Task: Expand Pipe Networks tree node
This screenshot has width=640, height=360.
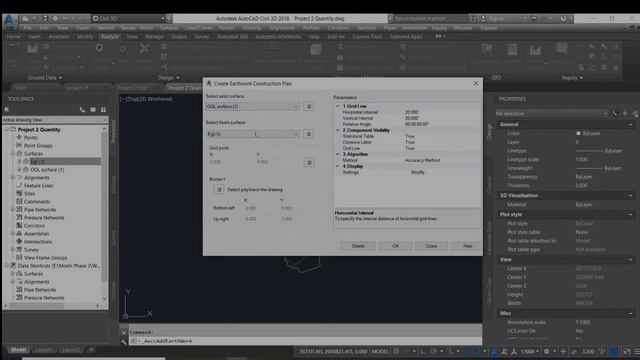Action: [13, 210]
